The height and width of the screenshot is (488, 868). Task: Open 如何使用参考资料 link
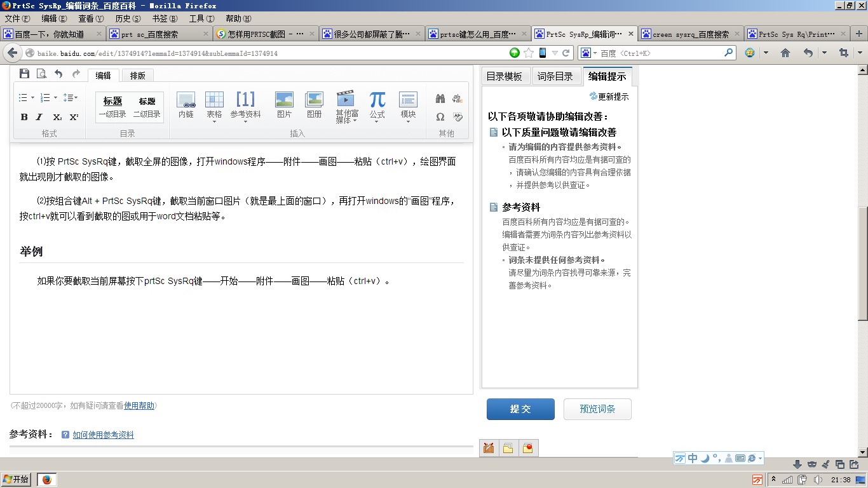coord(103,435)
